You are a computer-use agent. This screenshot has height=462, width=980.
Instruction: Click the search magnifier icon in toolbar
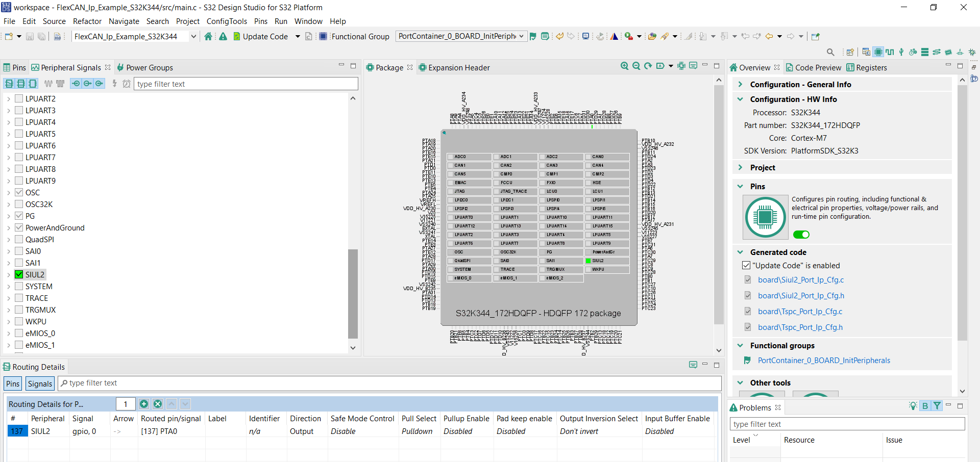[x=830, y=52]
